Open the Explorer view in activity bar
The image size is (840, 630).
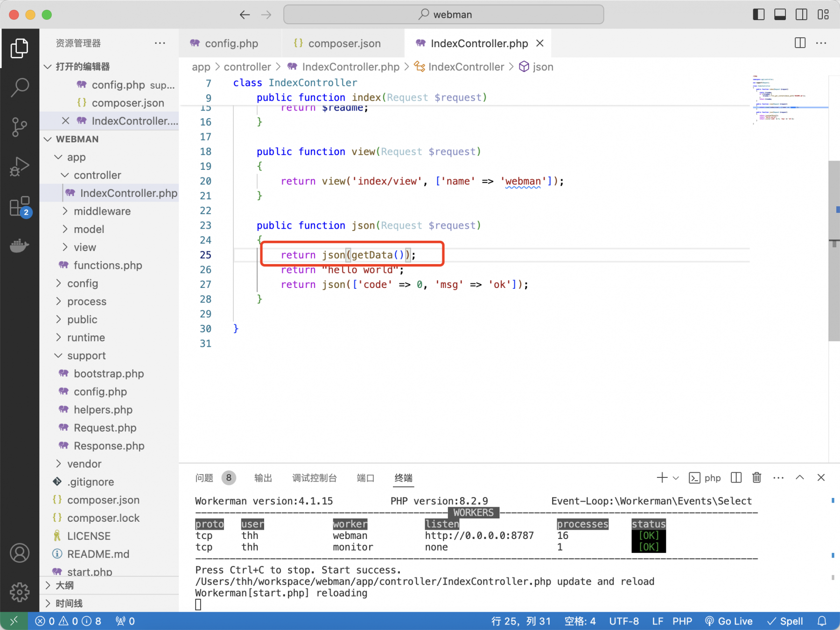pyautogui.click(x=19, y=49)
